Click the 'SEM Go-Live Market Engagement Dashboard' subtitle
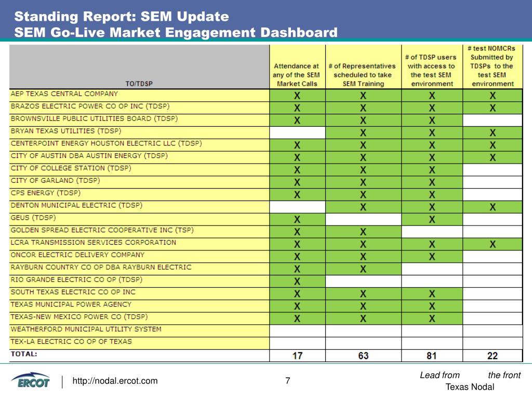The height and width of the screenshot is (399, 532). 176,32
